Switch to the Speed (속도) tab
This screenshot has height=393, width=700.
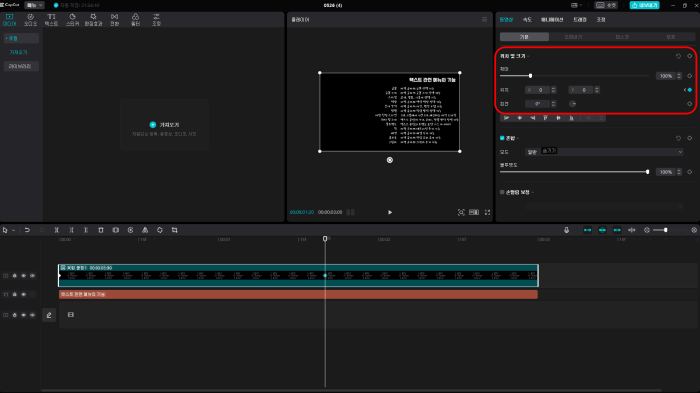point(527,20)
